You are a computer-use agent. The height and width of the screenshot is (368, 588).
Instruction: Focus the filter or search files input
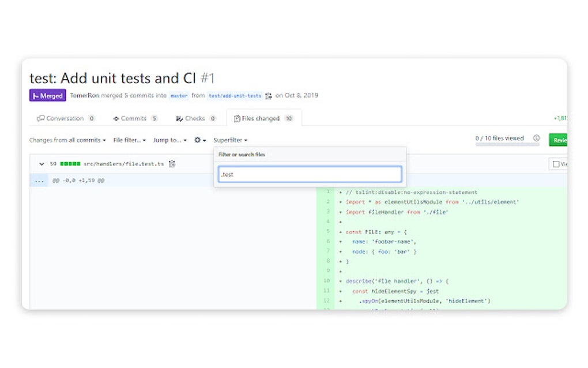(310, 174)
